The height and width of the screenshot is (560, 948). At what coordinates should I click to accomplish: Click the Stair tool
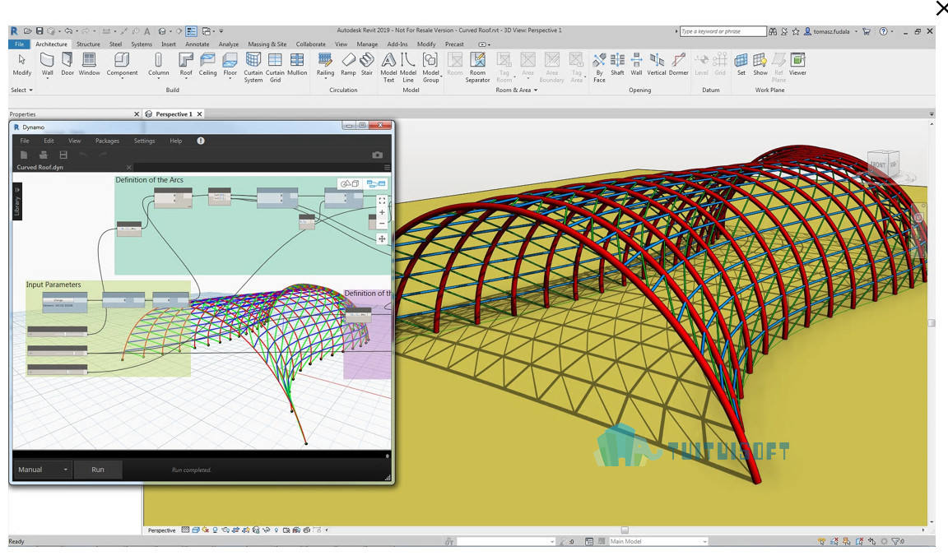coord(367,64)
